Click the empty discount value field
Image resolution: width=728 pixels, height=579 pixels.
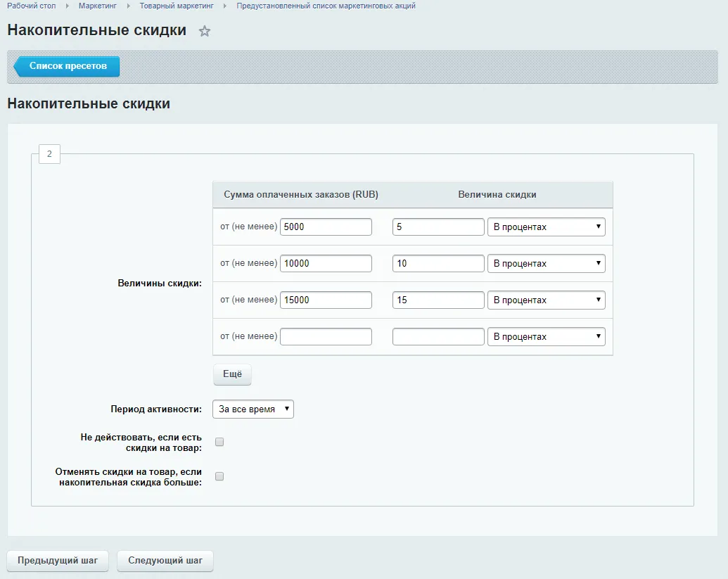coord(438,337)
